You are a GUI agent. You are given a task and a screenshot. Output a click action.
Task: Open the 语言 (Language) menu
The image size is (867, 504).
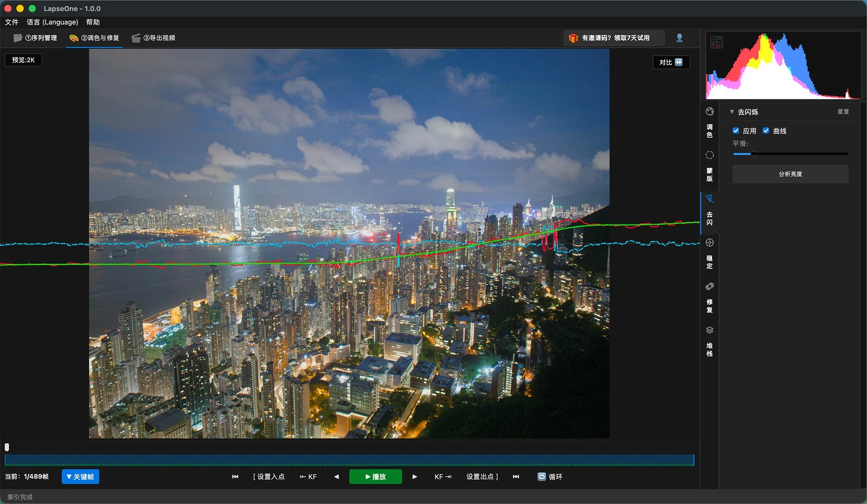point(52,22)
